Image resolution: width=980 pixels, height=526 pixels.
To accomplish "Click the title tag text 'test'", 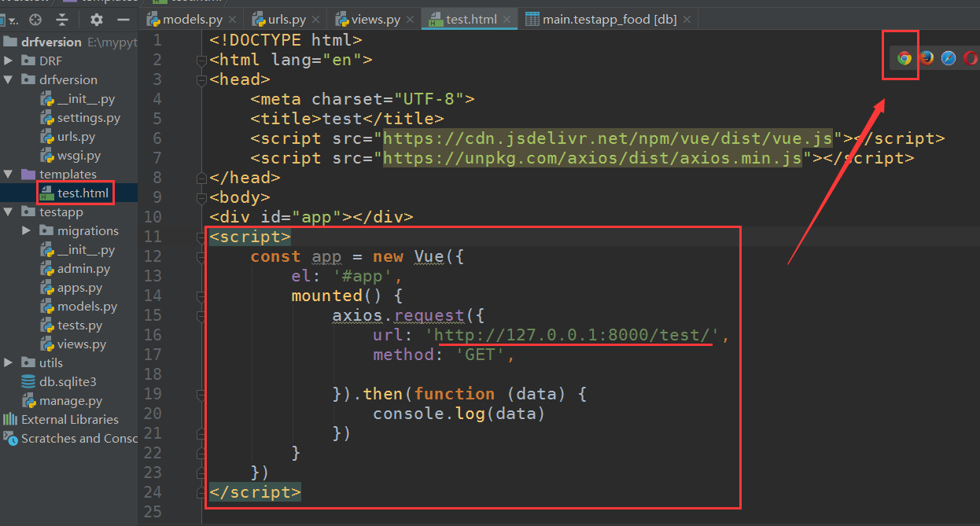I will (342, 119).
